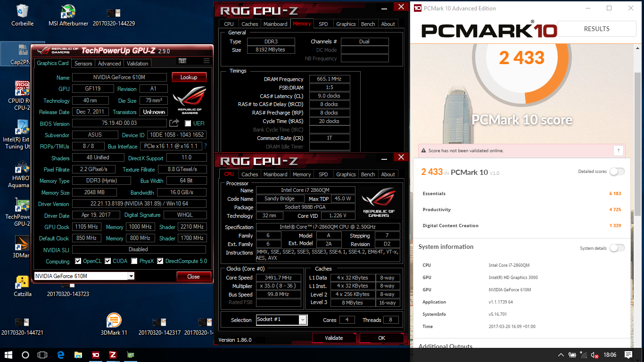Viewport: 644px width, 362px height.
Task: Click the Core Speed value 3491.7 MHz
Action: [279, 278]
